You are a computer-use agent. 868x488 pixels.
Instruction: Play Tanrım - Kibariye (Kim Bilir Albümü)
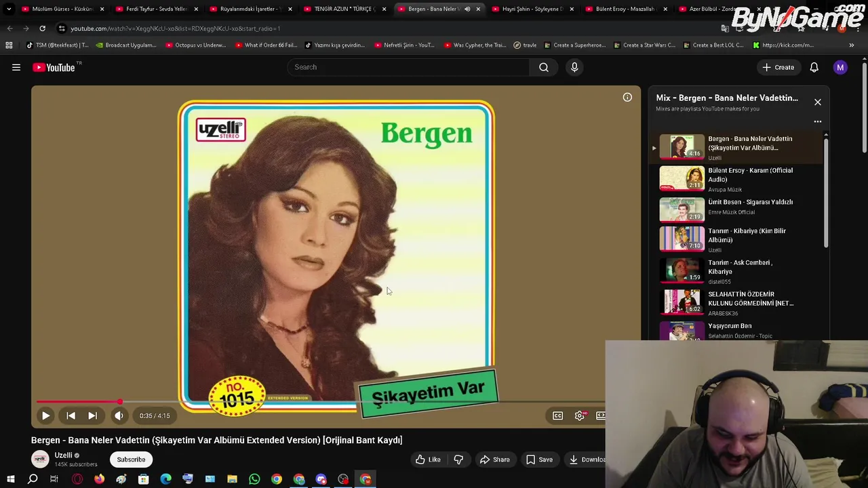[739, 239]
